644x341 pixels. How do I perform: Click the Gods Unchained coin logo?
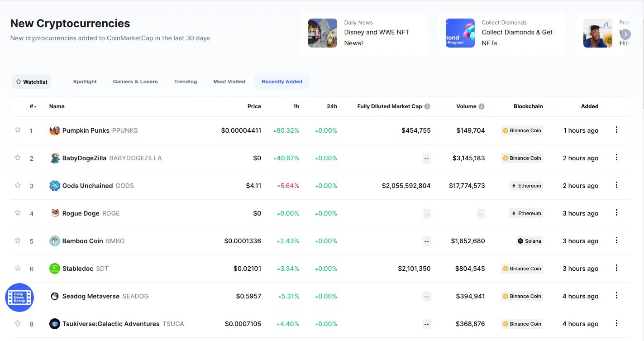coord(55,186)
